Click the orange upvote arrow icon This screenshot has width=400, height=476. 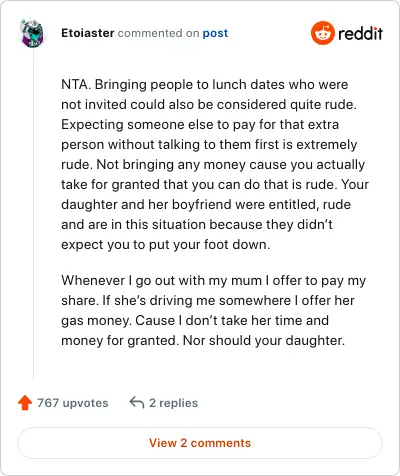point(25,403)
